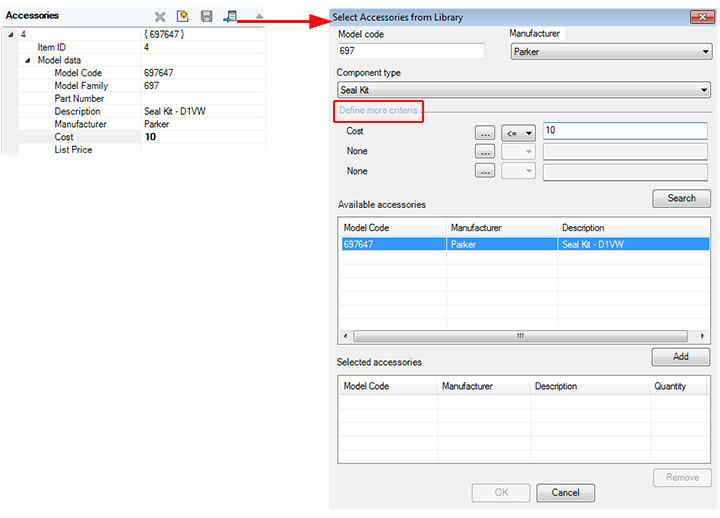
Task: Select the Part Number row
Action: tap(141, 99)
